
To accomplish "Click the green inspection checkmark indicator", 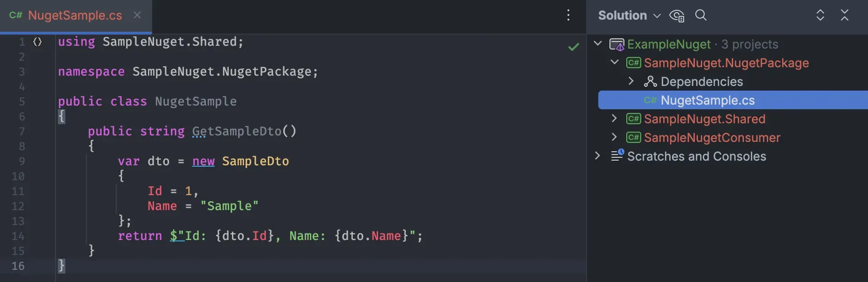I will [x=574, y=47].
